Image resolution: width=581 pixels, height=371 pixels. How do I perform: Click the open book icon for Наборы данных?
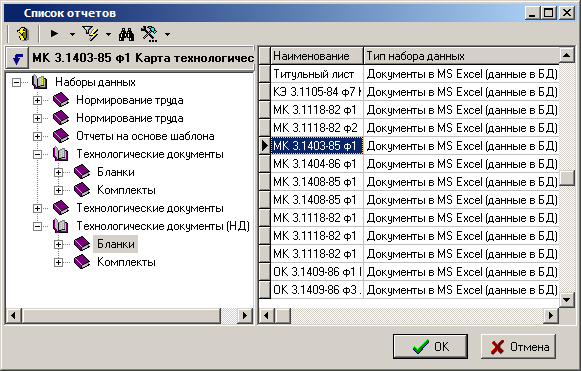click(x=40, y=82)
